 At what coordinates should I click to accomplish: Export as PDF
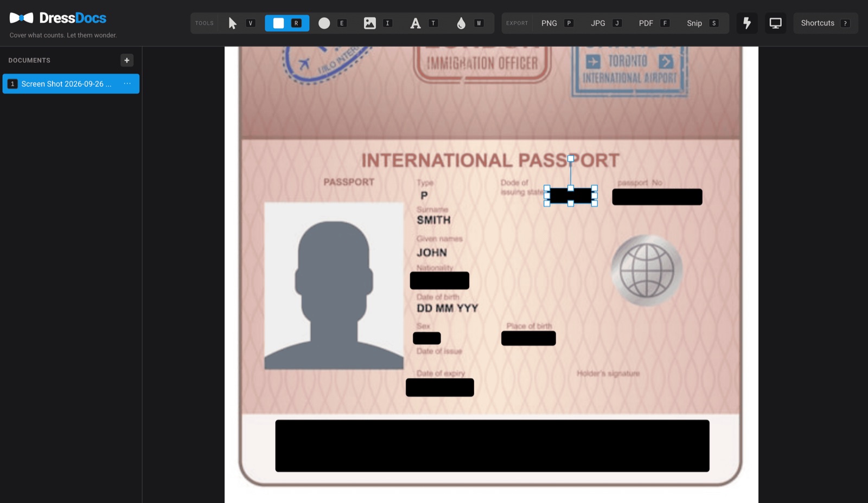(654, 23)
